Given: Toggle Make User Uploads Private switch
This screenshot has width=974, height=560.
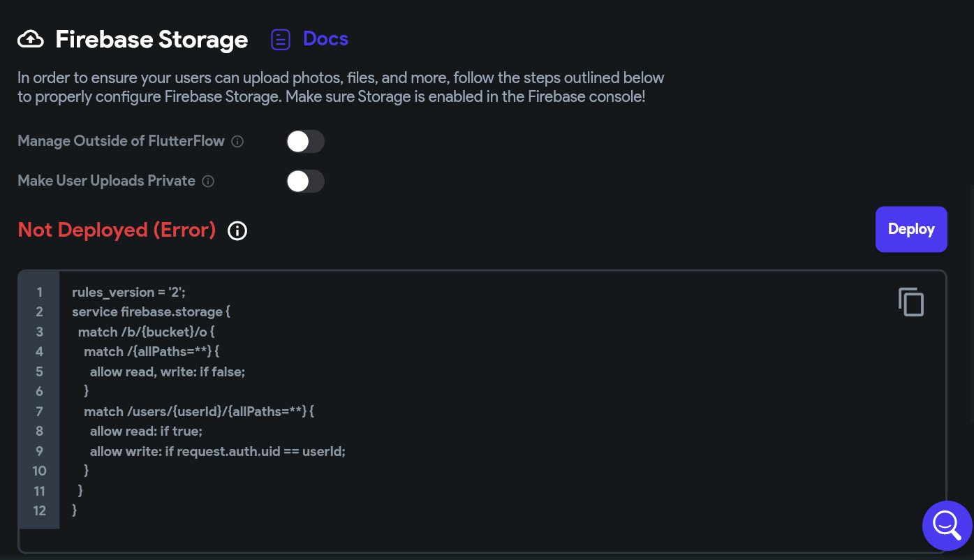Looking at the screenshot, I should (305, 182).
